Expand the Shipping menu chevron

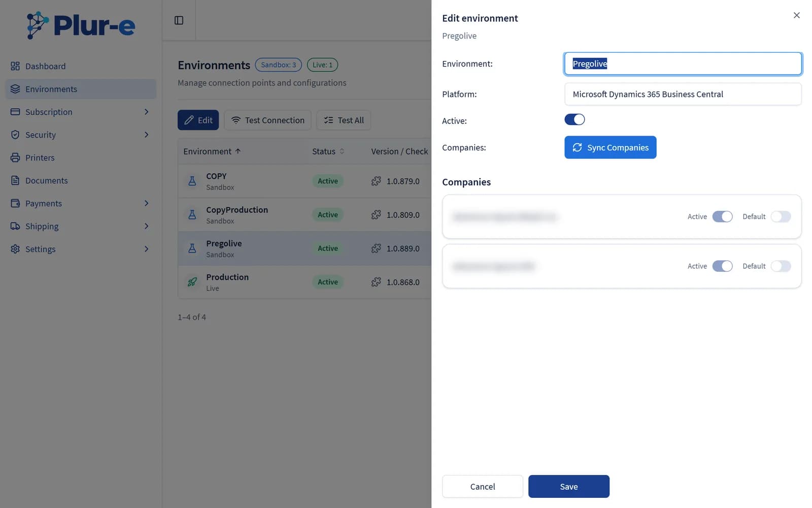(x=146, y=226)
